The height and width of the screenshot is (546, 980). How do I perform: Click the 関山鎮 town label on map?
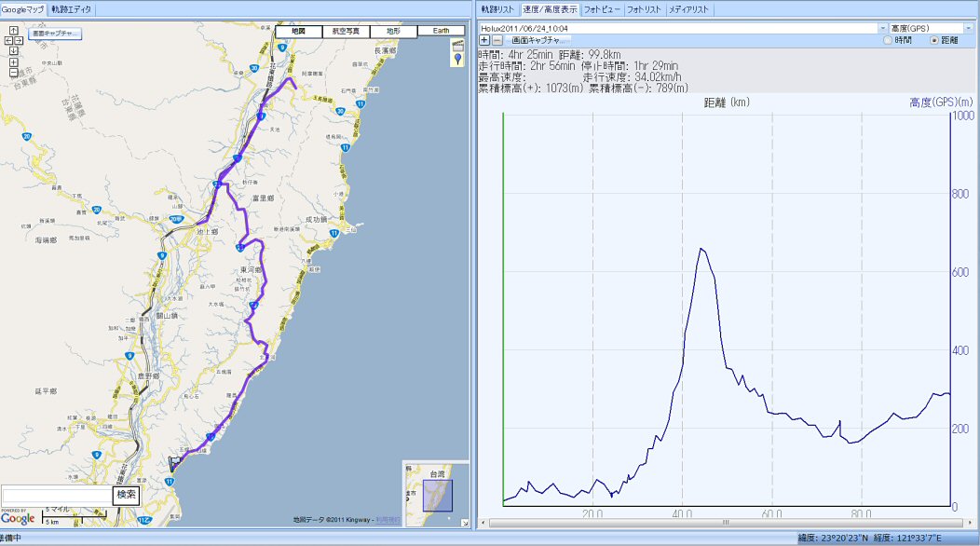pyautogui.click(x=167, y=316)
